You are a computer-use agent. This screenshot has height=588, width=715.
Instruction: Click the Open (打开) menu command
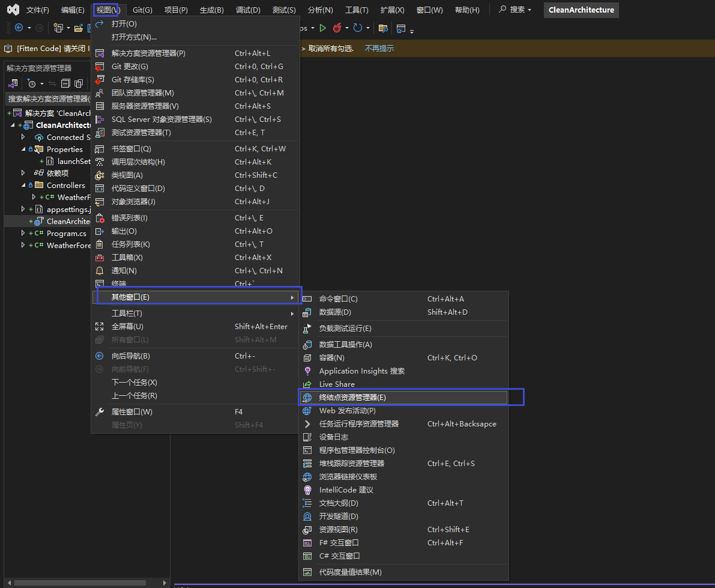(196, 23)
